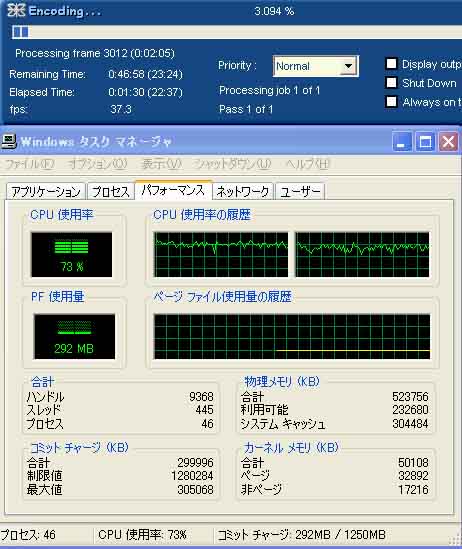Click the encoder snowflake icon beside Encoding

pos(16,10)
